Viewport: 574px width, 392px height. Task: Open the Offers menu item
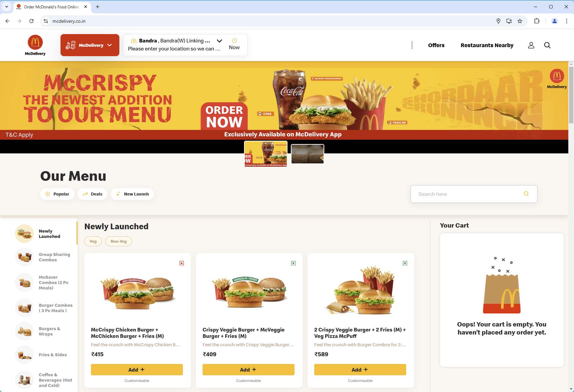coord(436,45)
